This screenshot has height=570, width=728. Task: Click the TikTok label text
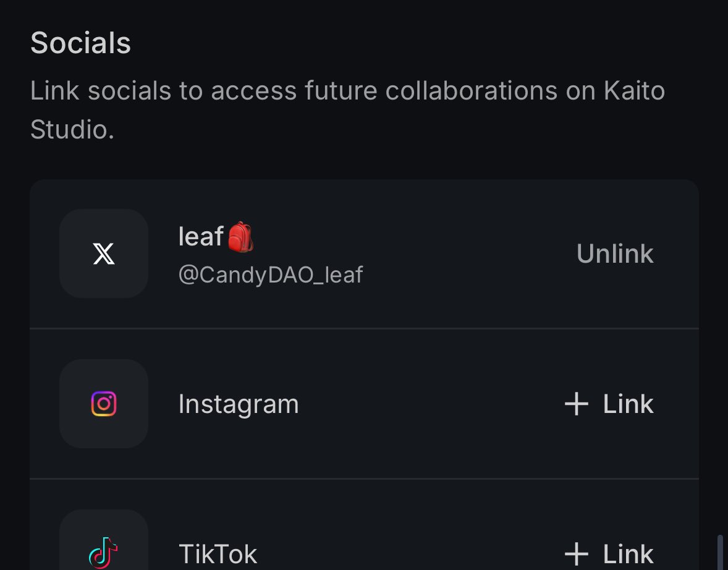[218, 554]
